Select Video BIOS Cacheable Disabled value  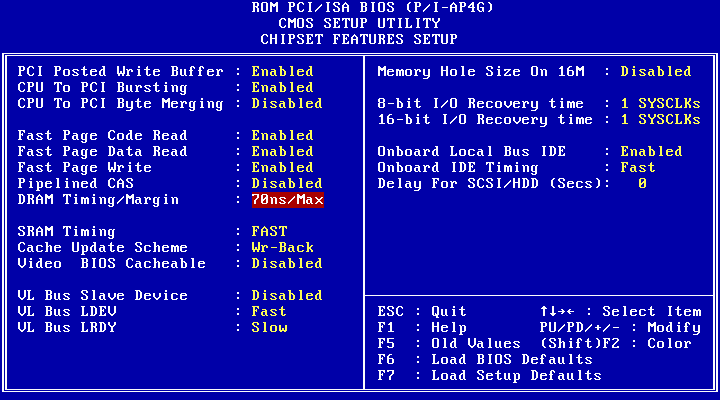coord(287,264)
